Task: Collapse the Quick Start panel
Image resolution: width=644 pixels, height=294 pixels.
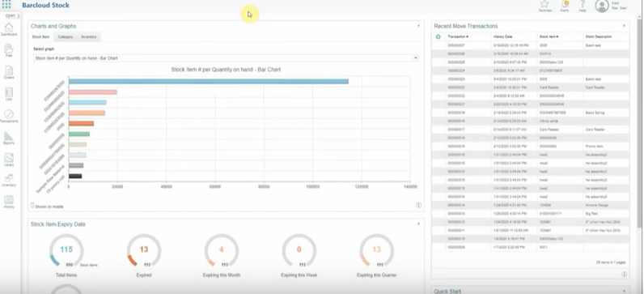Action: pos(624,291)
